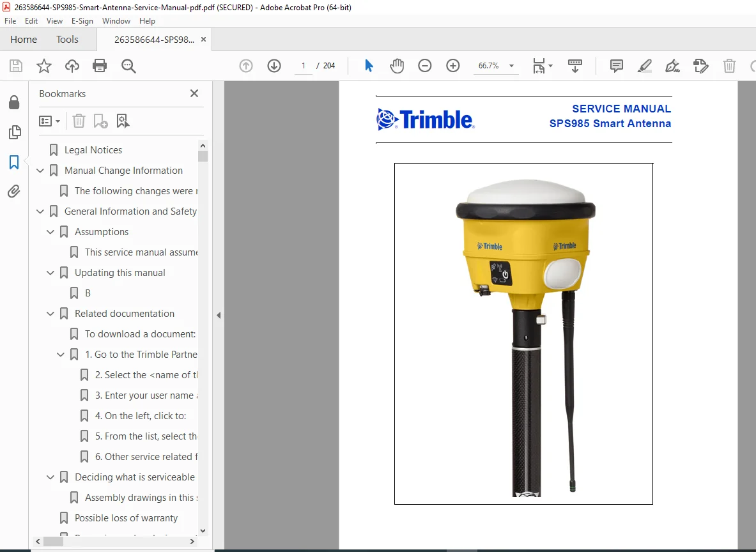The image size is (756, 552).
Task: Collapse '1. Go to the Trimble Partner' bookmark
Action: [60, 355]
